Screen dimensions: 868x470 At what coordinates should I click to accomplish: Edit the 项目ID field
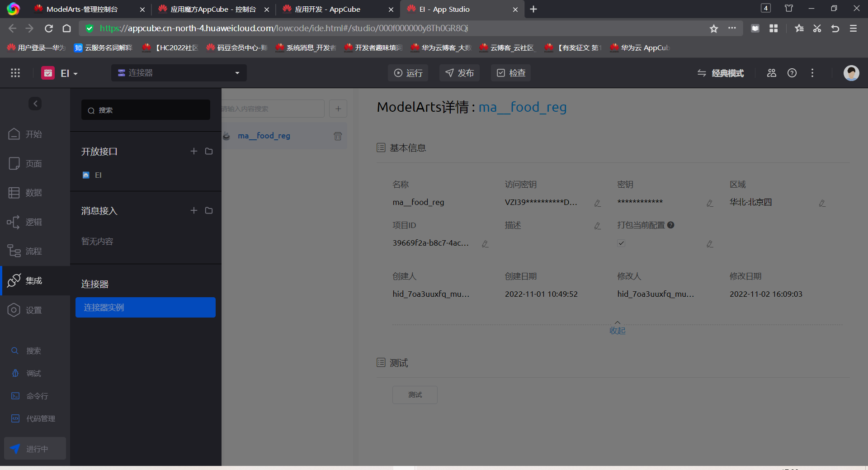pyautogui.click(x=485, y=244)
